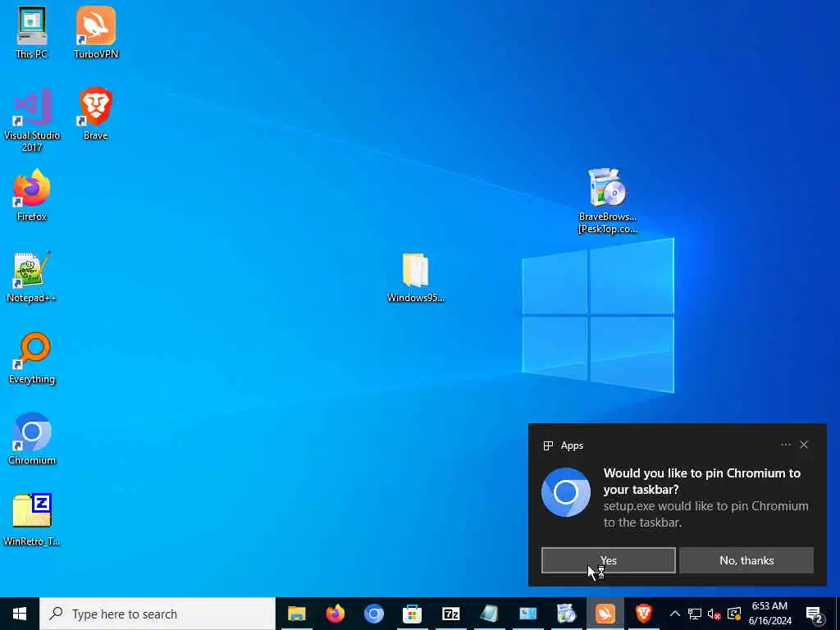Select the Everything search desktop shortcut

(32, 358)
